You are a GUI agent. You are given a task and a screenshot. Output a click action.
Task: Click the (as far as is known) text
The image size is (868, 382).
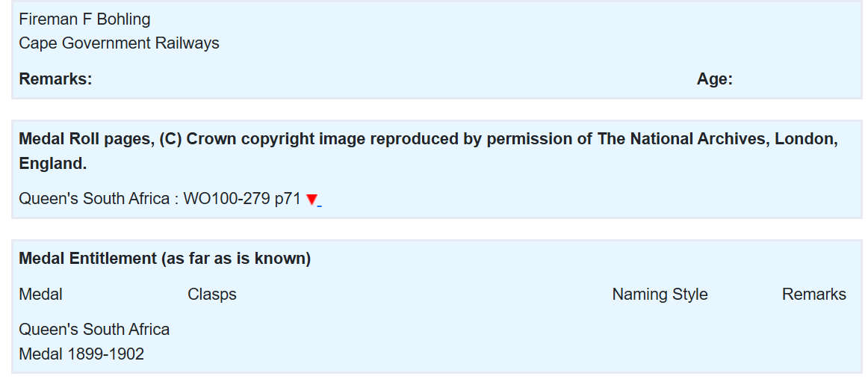coord(235,259)
